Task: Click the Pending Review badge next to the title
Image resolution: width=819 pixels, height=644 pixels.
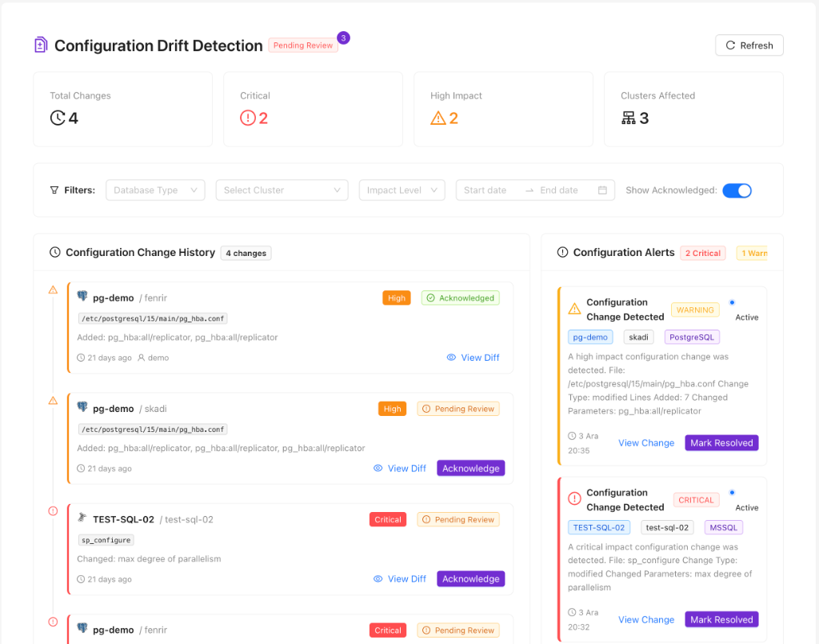Action: [303, 46]
